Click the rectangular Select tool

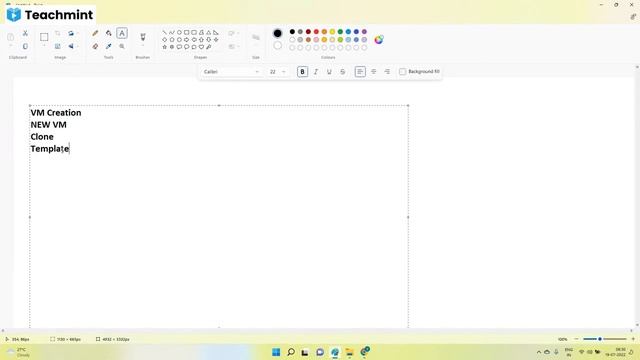[x=44, y=37]
